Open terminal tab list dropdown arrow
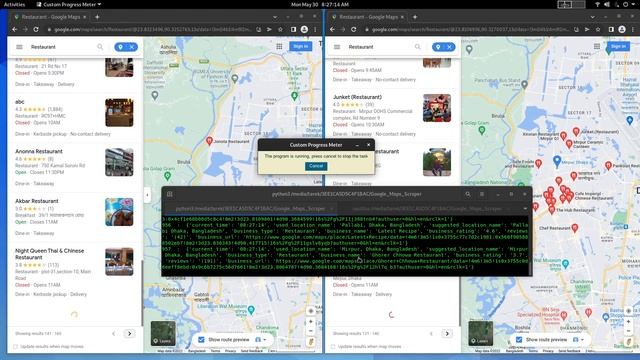640x360 pixels. tap(525, 209)
